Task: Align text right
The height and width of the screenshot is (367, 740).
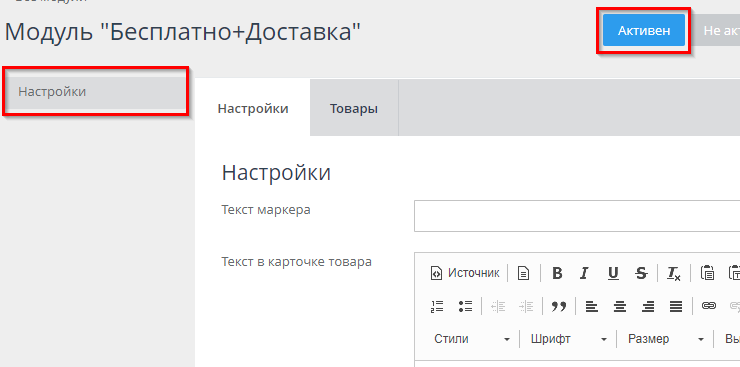Action: pyautogui.click(x=648, y=306)
